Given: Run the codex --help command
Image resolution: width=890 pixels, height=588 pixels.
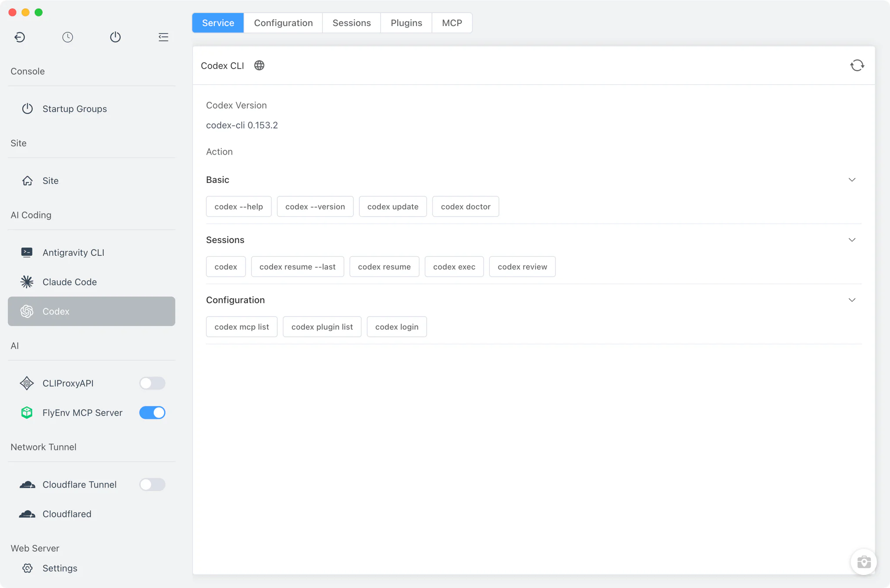Looking at the screenshot, I should (x=239, y=207).
